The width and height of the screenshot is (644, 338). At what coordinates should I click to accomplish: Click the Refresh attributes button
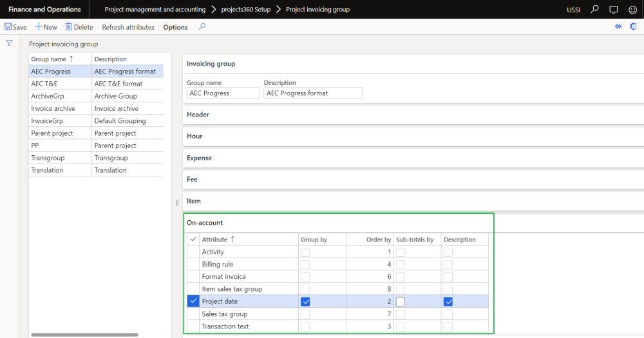coord(128,27)
